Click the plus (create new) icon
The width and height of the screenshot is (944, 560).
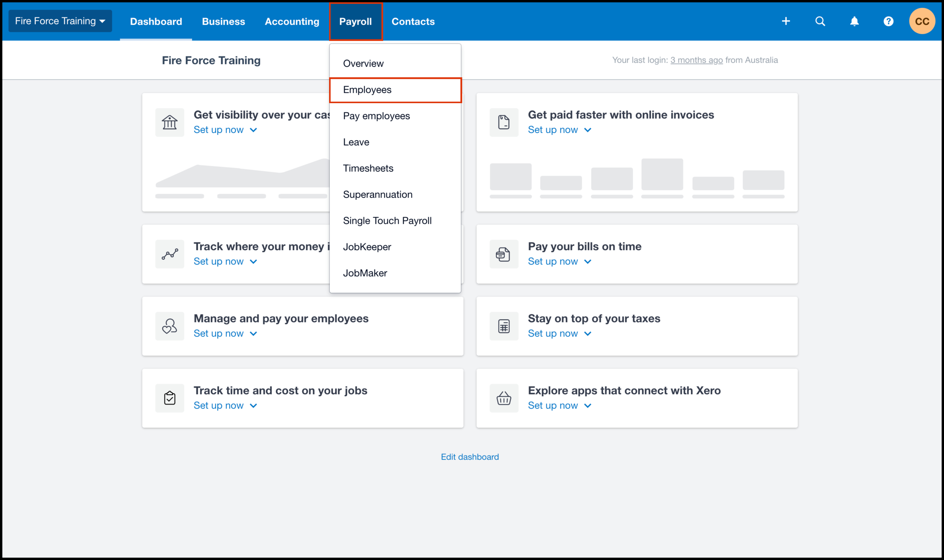(x=786, y=22)
